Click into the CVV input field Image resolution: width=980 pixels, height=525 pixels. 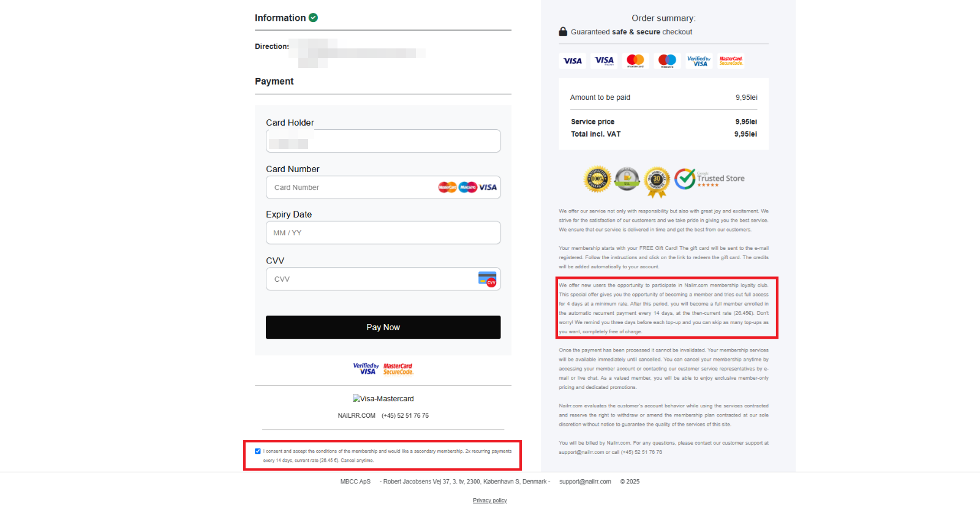click(383, 279)
